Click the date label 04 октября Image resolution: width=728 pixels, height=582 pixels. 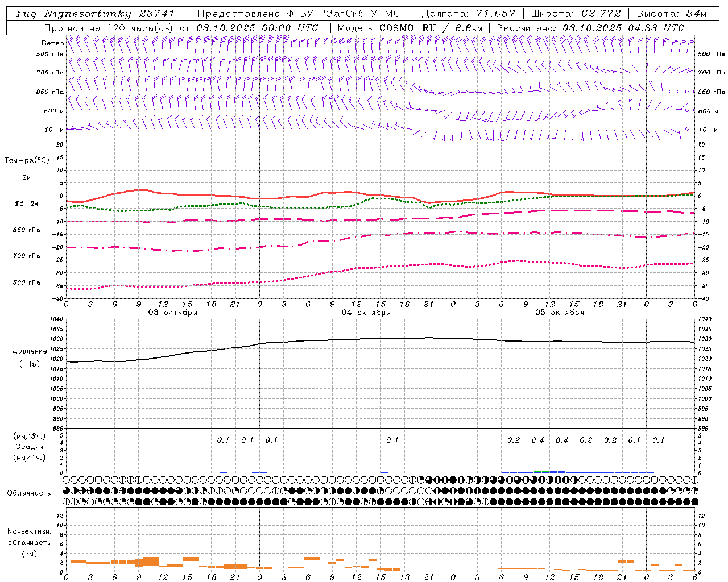click(366, 313)
